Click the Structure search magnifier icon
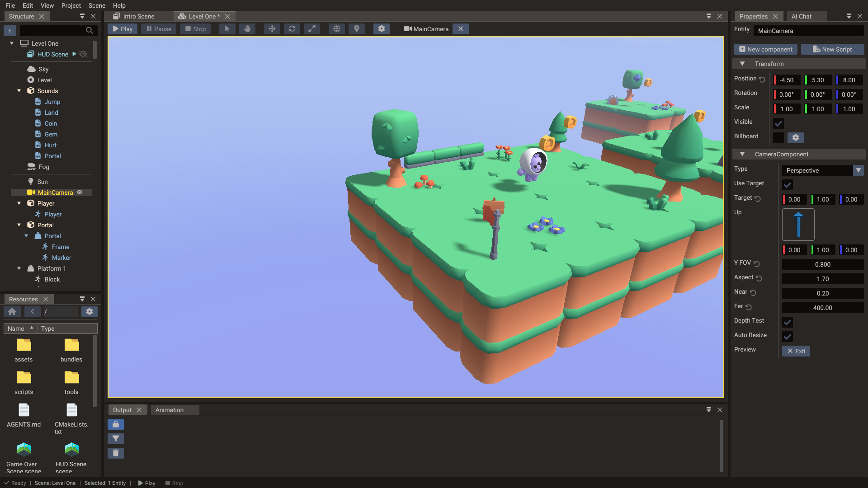This screenshot has height=488, width=868. click(90, 31)
